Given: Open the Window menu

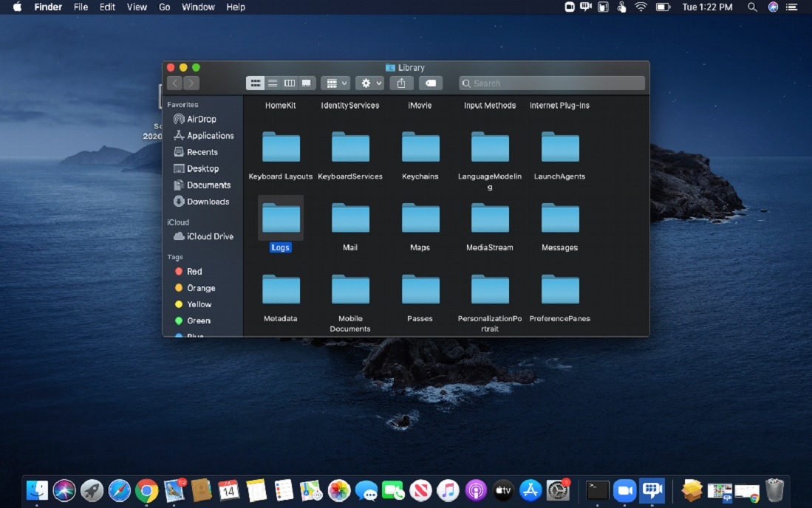Looking at the screenshot, I should (198, 7).
